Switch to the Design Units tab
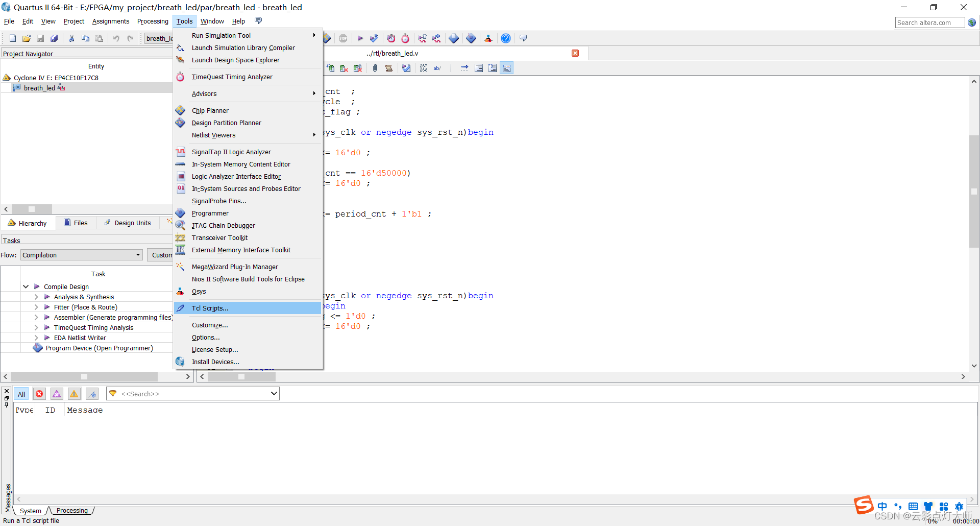 pos(128,223)
